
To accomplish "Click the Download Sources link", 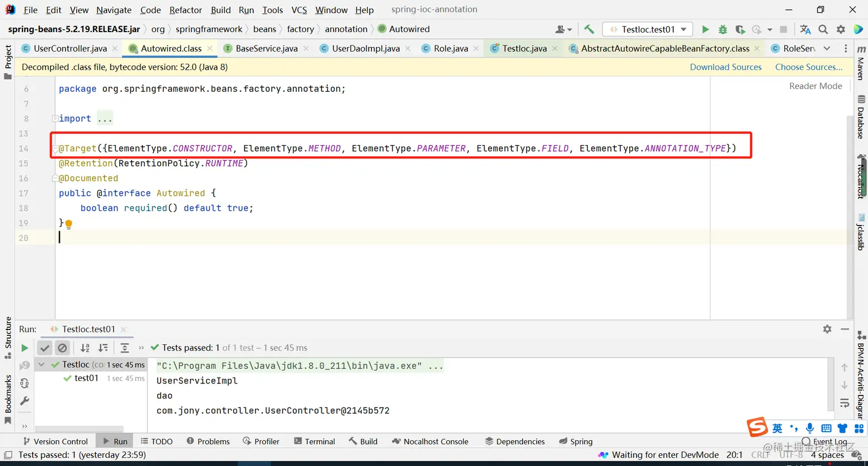I will (726, 67).
